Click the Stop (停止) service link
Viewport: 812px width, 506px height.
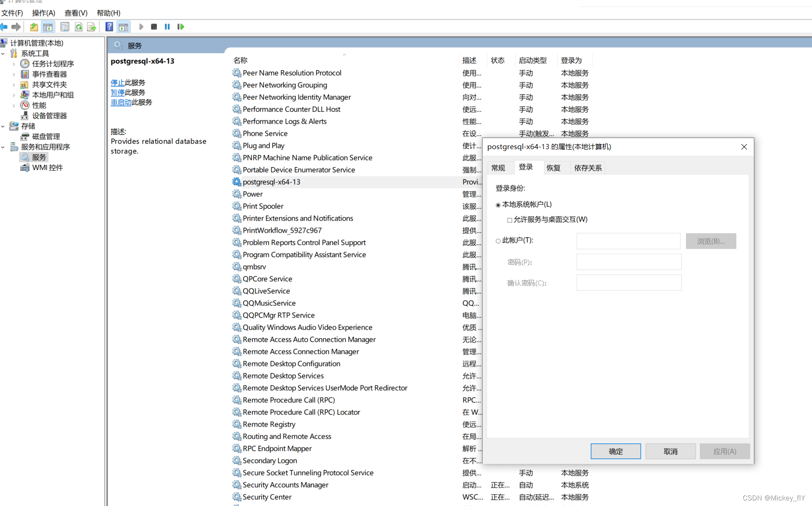118,83
